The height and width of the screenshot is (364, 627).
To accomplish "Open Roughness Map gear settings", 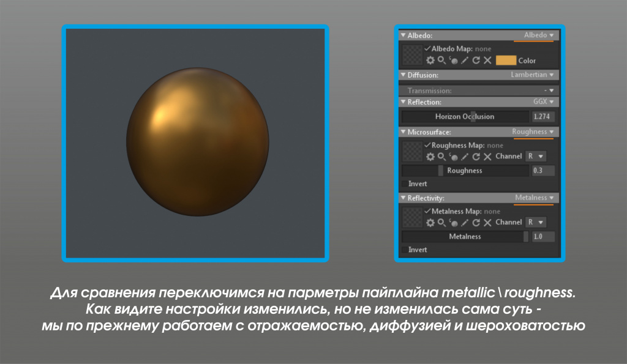I will pos(430,157).
